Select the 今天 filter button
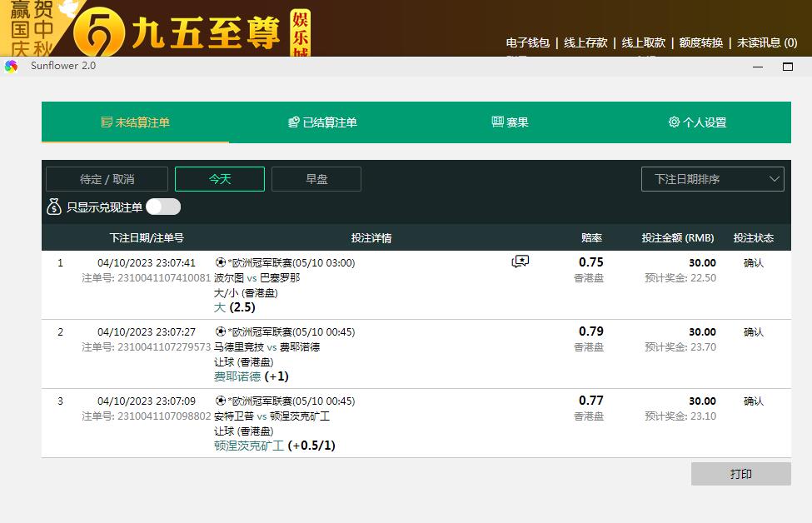 [x=220, y=179]
